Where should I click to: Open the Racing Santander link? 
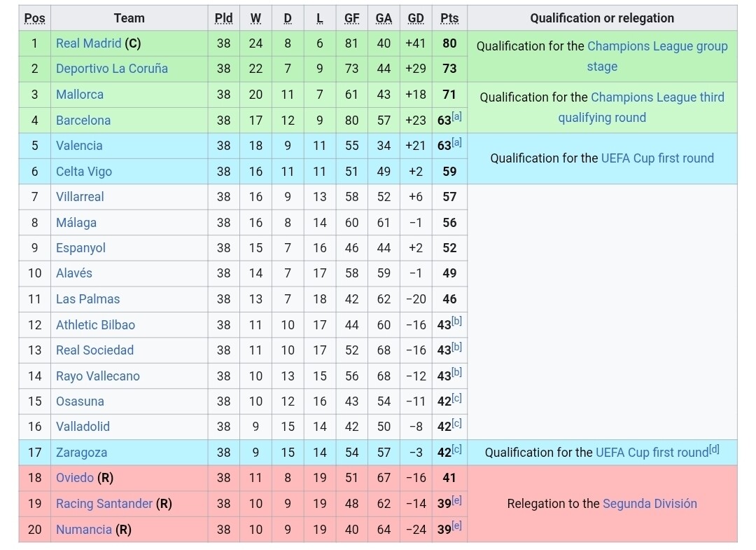point(104,504)
